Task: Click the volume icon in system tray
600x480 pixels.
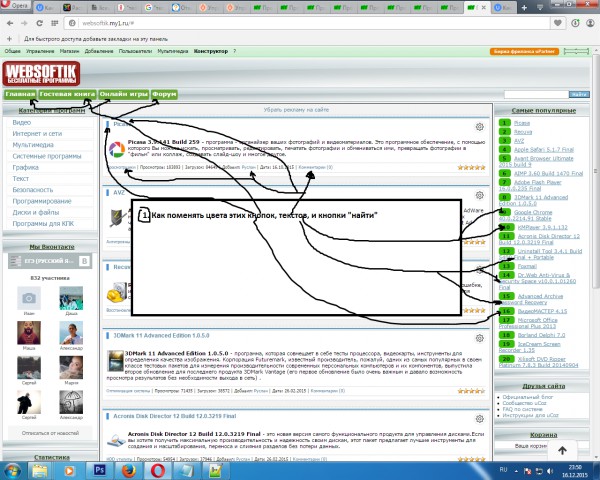Action: click(x=550, y=471)
